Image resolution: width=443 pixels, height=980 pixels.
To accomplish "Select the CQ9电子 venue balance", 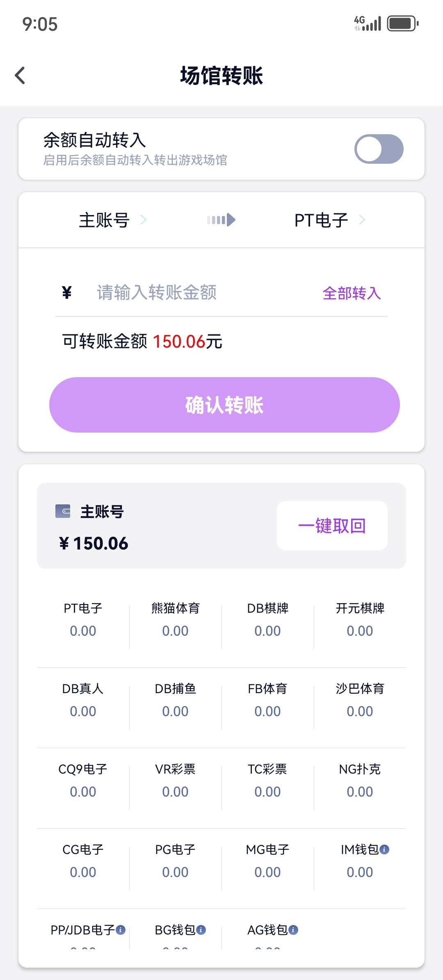I will (83, 780).
